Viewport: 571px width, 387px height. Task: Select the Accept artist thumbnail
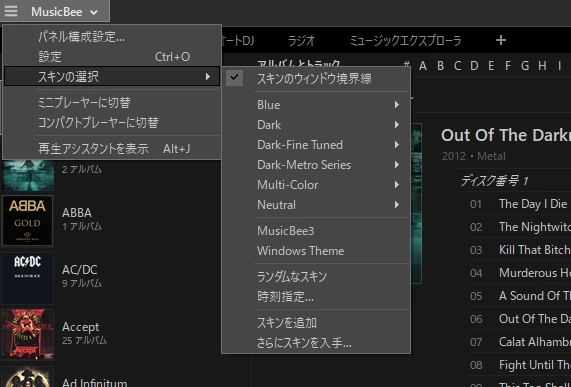click(28, 335)
